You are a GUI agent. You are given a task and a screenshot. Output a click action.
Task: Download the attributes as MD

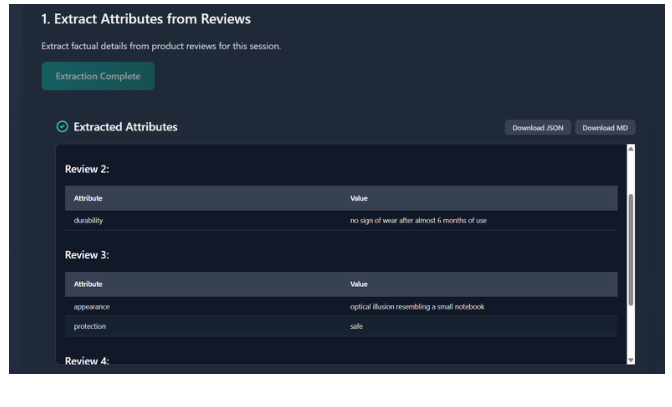point(606,128)
